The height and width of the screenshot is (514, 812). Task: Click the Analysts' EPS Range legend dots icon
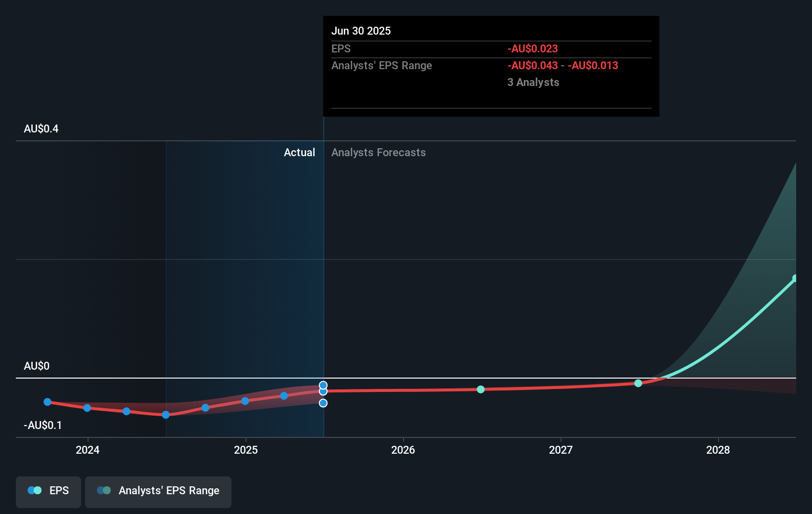click(x=103, y=490)
